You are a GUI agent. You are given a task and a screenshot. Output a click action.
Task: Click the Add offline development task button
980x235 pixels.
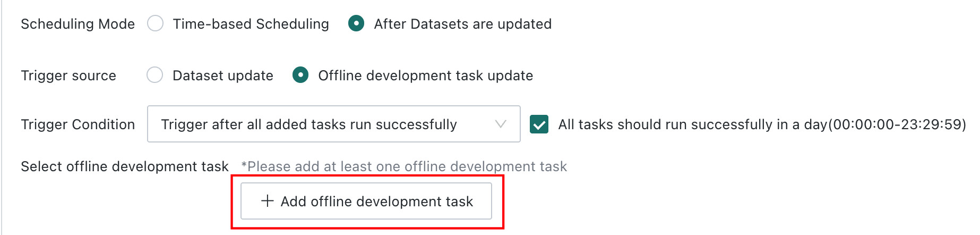pyautogui.click(x=366, y=201)
